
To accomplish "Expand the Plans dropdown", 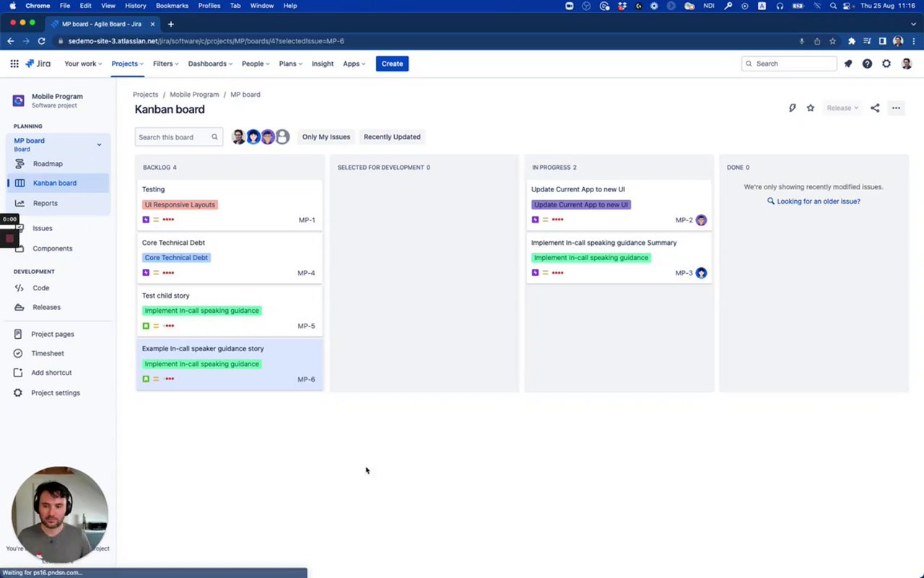I will tap(291, 64).
